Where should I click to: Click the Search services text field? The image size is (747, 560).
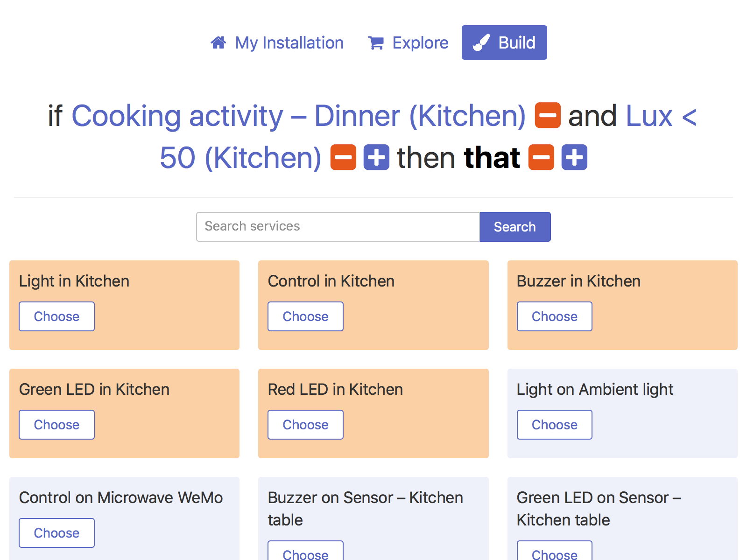[338, 227]
